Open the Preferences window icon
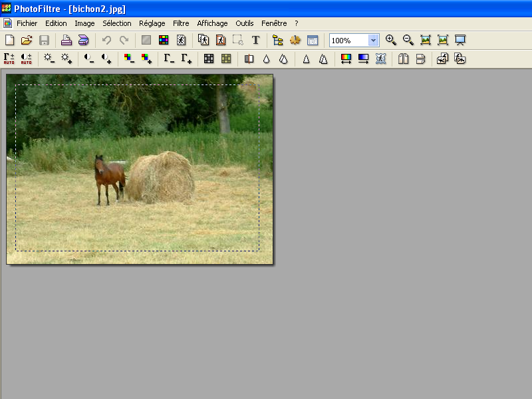Screen dimensions: 532x399 [313, 40]
